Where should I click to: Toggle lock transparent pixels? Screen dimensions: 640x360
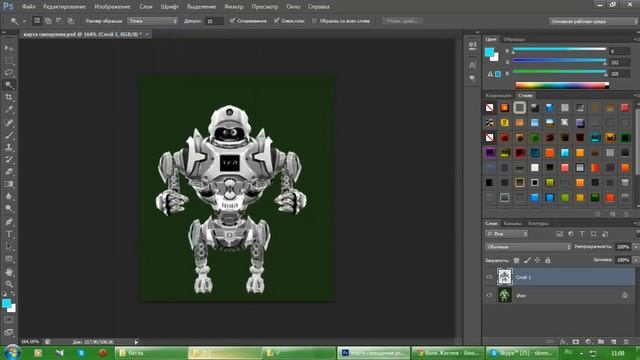pyautogui.click(x=516, y=260)
